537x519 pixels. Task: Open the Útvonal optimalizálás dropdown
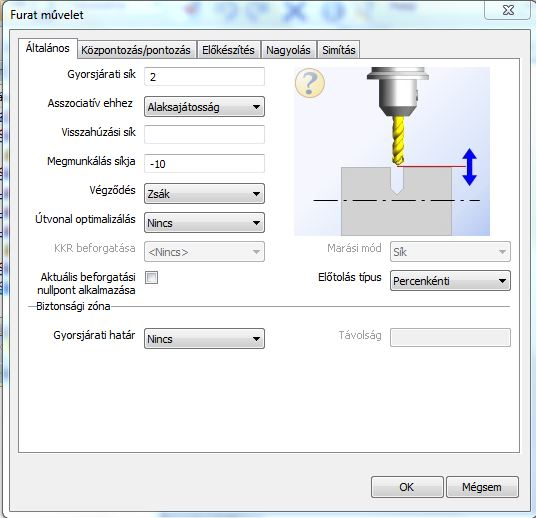click(x=204, y=223)
